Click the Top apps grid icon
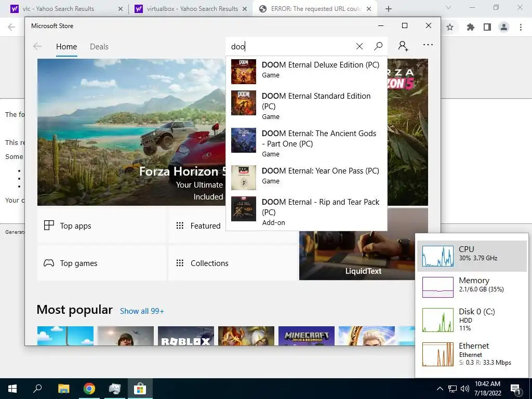The image size is (532, 399). (x=49, y=225)
